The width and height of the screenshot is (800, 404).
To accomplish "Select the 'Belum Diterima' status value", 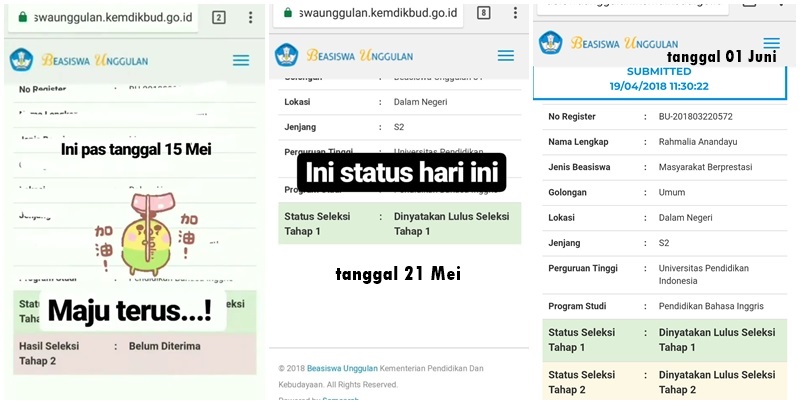I will tap(164, 346).
